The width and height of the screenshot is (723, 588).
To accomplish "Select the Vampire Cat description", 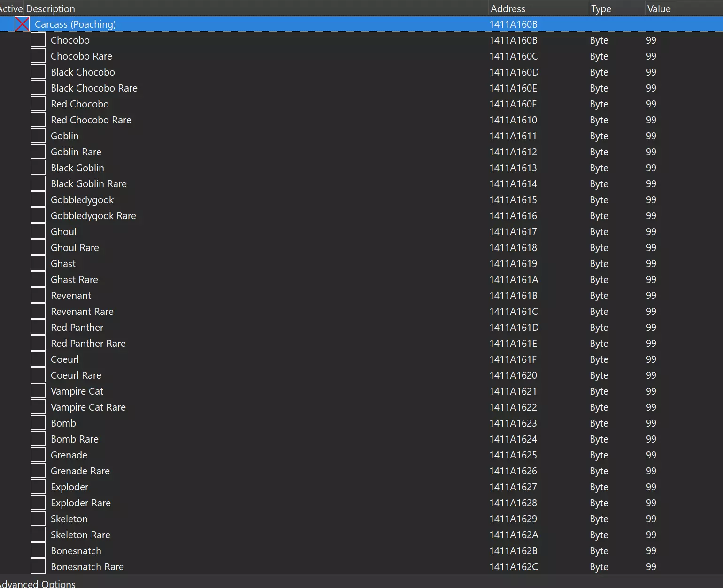I will point(77,391).
